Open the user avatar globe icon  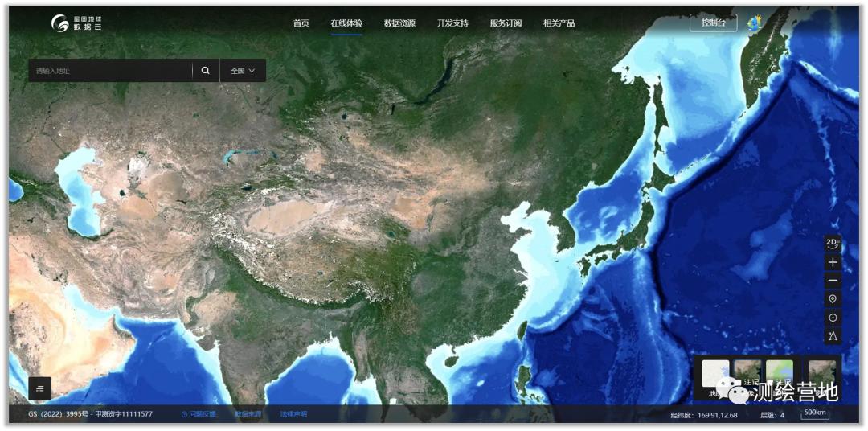(x=753, y=23)
